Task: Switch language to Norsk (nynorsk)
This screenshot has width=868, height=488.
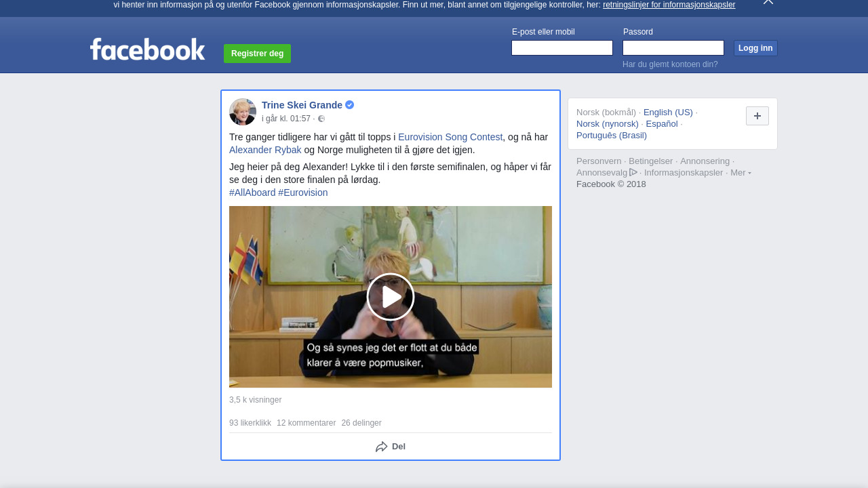Action: tap(608, 124)
